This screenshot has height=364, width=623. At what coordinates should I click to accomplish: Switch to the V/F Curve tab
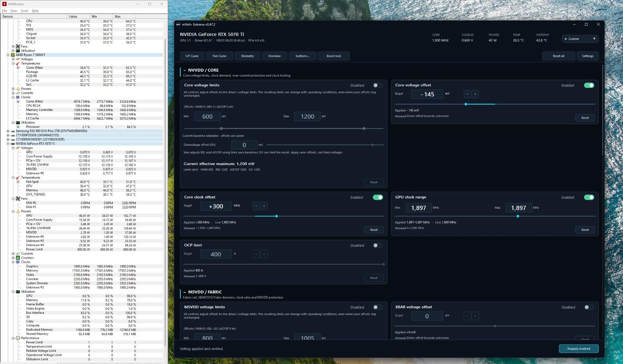click(192, 56)
